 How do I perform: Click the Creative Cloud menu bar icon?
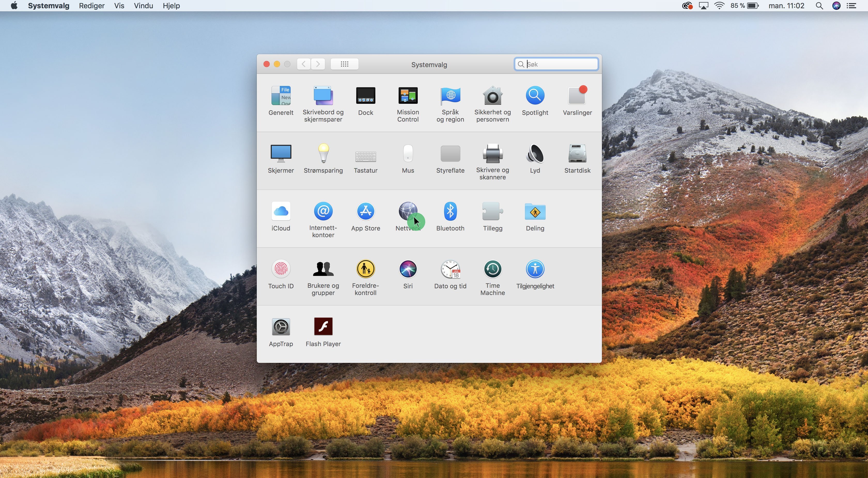pyautogui.click(x=687, y=6)
